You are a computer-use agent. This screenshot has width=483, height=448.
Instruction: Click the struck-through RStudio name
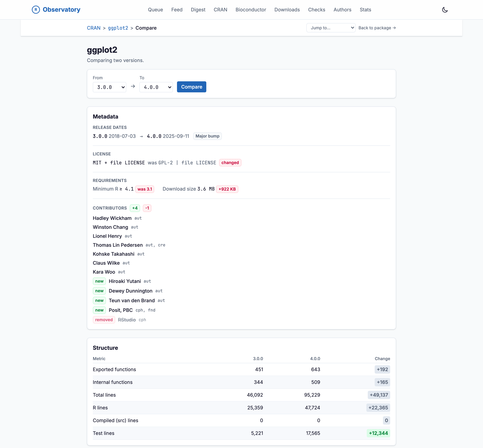click(x=127, y=320)
